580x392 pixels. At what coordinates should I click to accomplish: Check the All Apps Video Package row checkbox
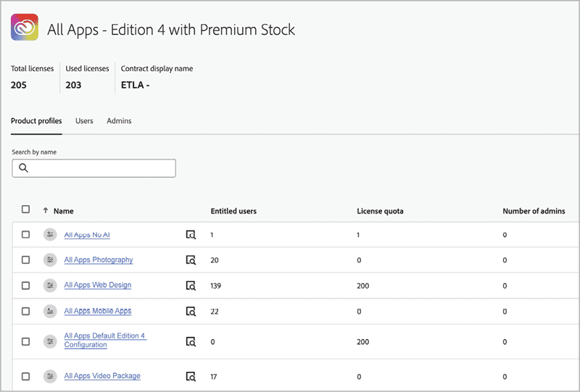point(25,377)
